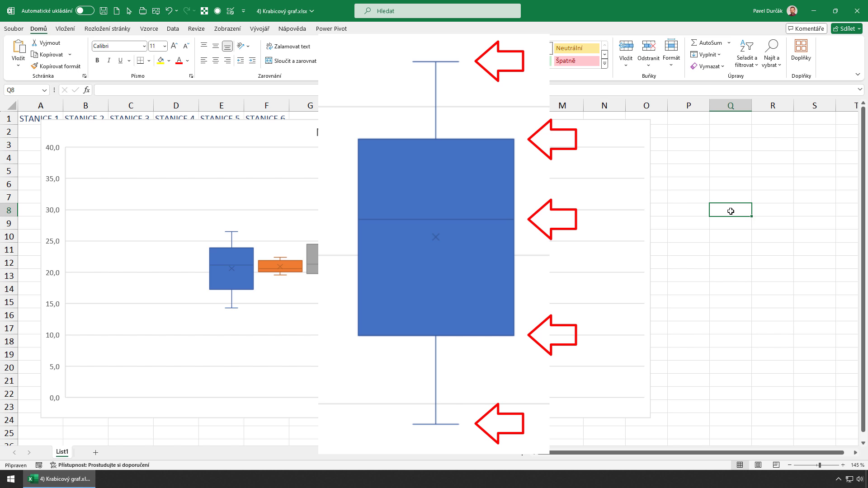
Task: Open the Vzorce ribbon tab
Action: point(149,28)
